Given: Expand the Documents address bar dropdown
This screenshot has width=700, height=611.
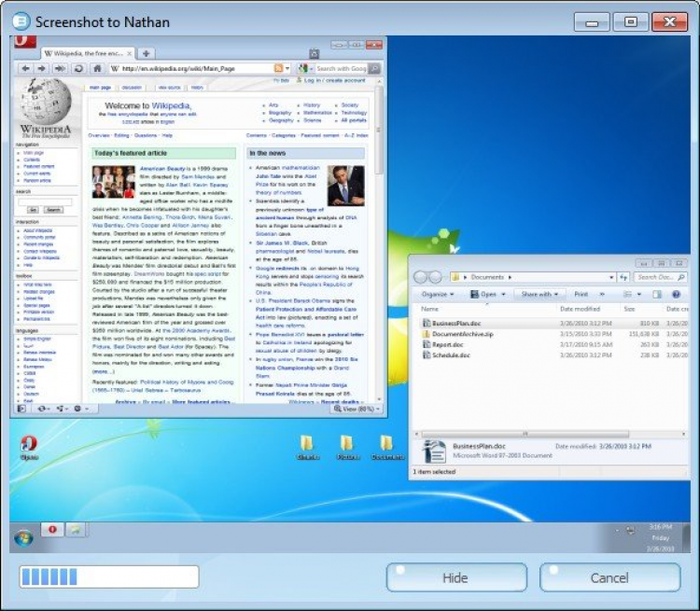Looking at the screenshot, I should tap(611, 277).
